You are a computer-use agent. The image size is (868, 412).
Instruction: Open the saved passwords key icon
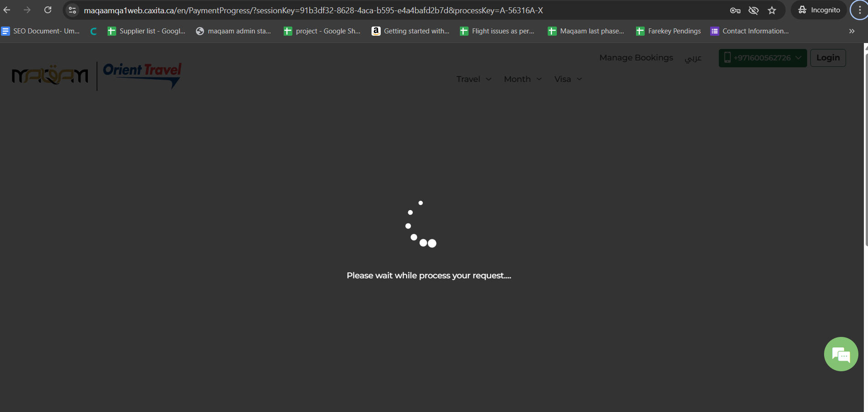pos(735,10)
